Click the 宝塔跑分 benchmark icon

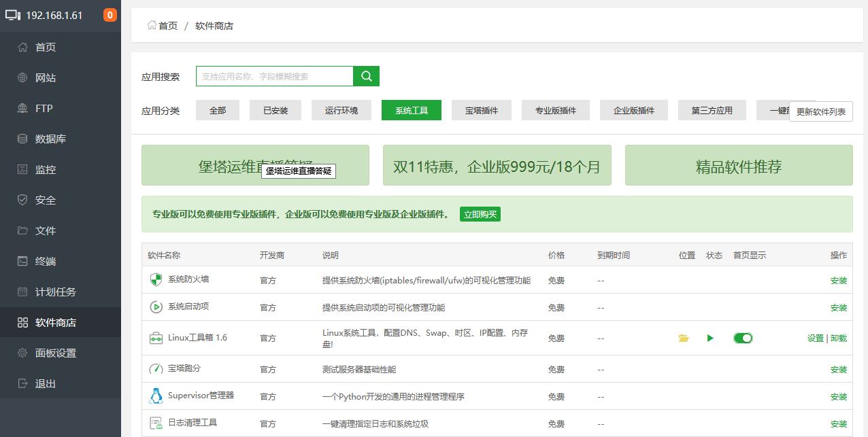click(x=156, y=369)
